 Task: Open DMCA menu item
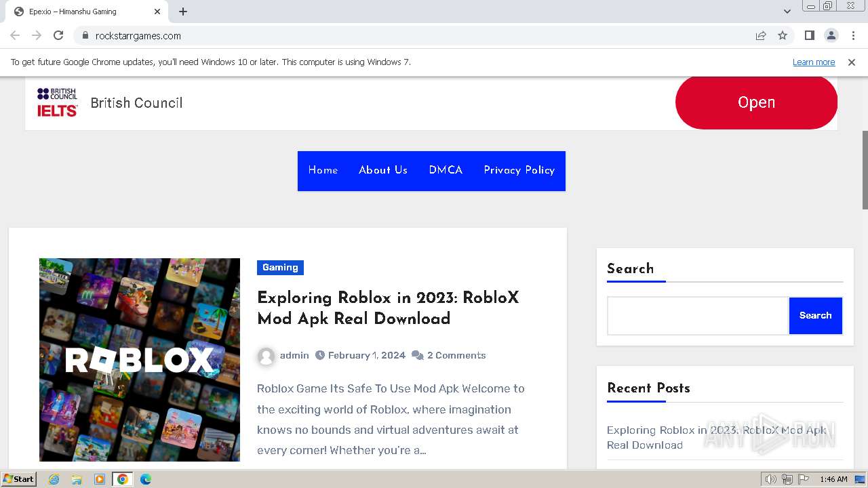click(446, 170)
